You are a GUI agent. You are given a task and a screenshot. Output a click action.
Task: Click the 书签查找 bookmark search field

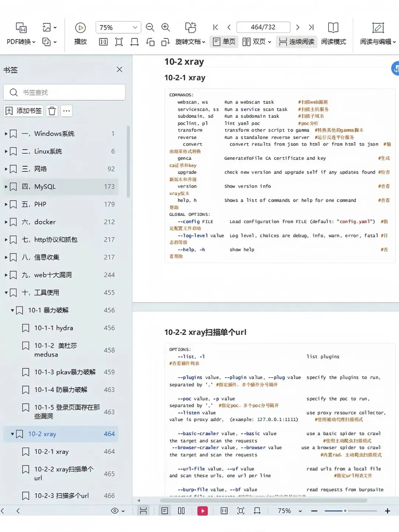65,92
